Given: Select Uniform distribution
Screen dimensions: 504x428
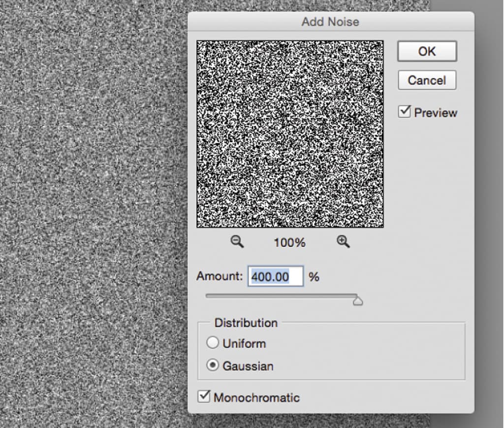Looking at the screenshot, I should pos(213,343).
